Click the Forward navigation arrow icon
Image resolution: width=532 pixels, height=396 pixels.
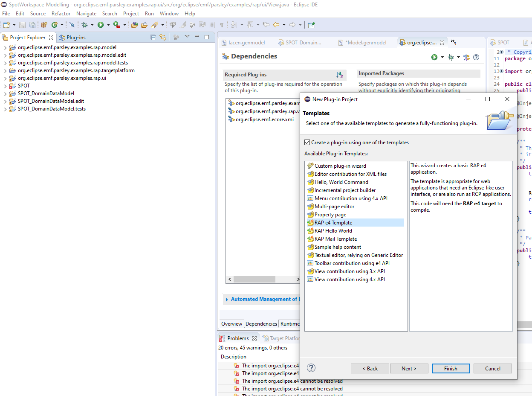click(292, 25)
